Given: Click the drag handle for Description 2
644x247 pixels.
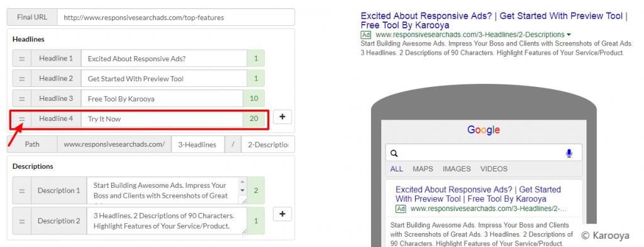Looking at the screenshot, I should pos(22,221).
